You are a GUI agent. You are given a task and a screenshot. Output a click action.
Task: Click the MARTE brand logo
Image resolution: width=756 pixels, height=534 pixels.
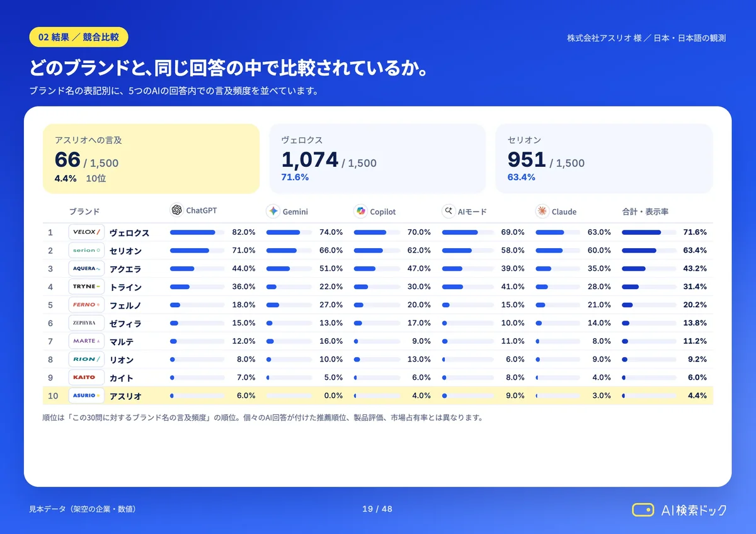click(x=86, y=341)
